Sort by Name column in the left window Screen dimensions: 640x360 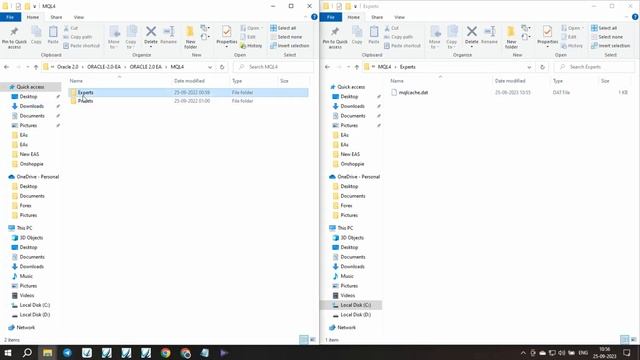click(x=76, y=81)
